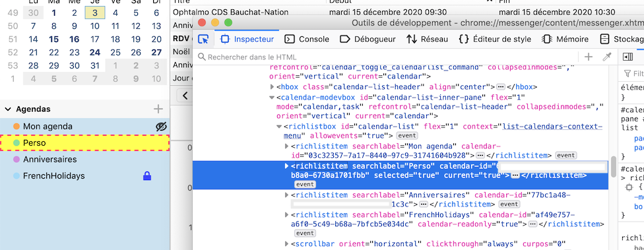Click the green zoom button of devtools window

pyautogui.click(x=228, y=22)
